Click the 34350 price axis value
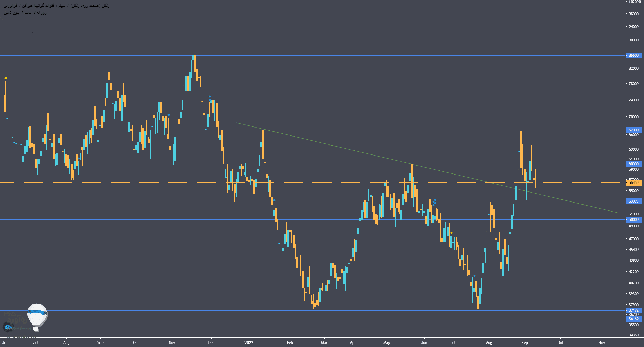The image size is (644, 347). pos(634,335)
